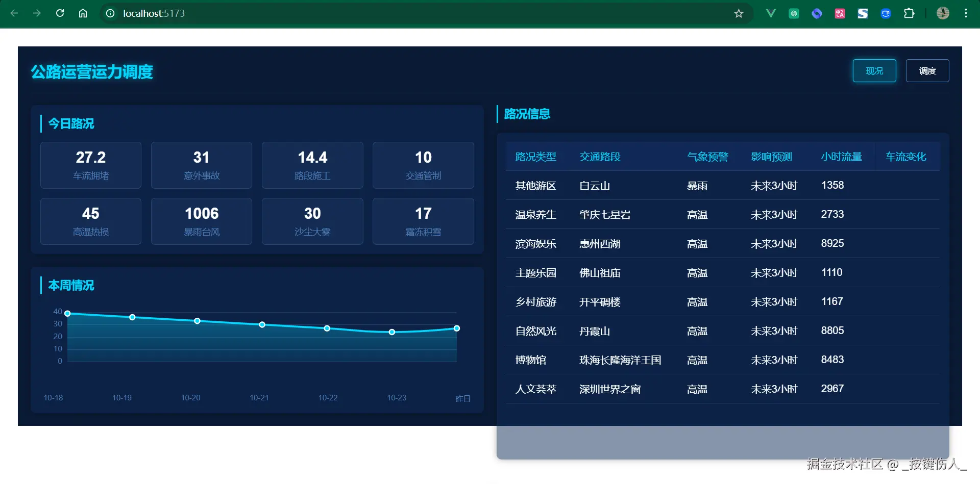The image size is (980, 484).
Task: Select the 滨海娱乐 row type cell
Action: click(536, 244)
